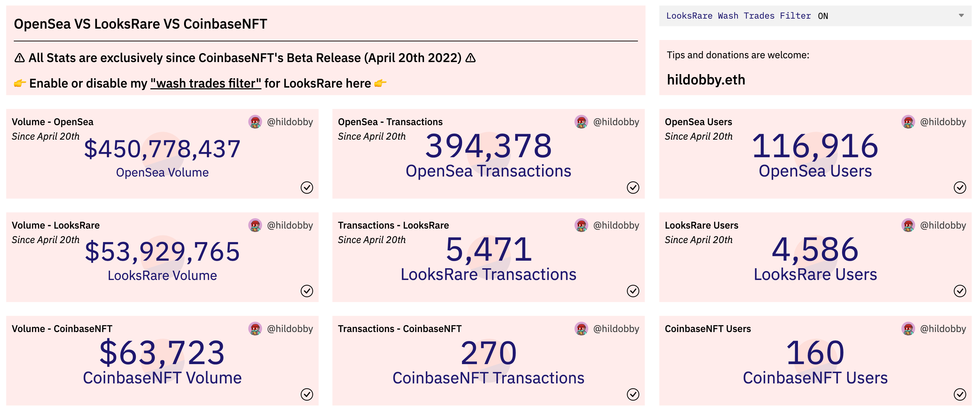Click checkmark icon in Volume - LooksRare card
The width and height of the screenshot is (980, 411).
point(307,291)
